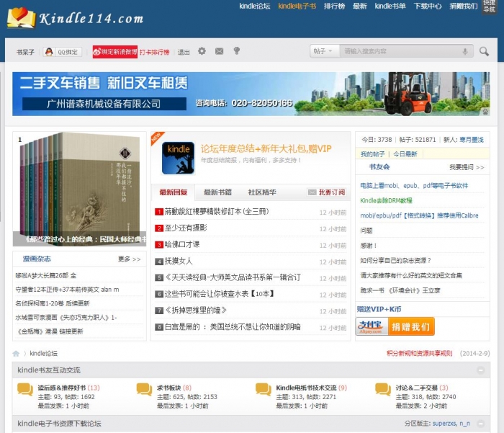
Task: Switch to the 最新回复 tab
Action: (174, 192)
